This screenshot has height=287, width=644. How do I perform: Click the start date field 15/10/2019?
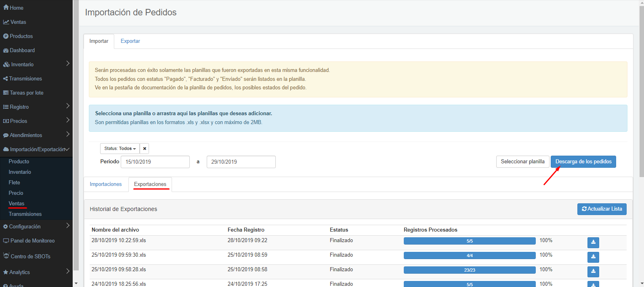point(155,162)
